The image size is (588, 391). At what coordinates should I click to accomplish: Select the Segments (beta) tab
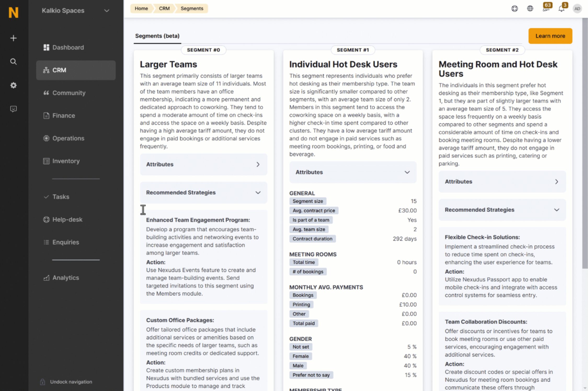(x=157, y=36)
